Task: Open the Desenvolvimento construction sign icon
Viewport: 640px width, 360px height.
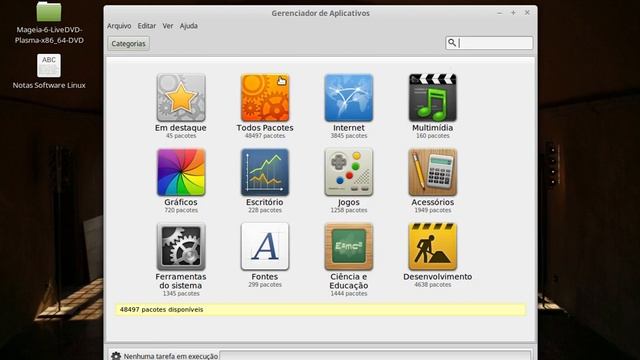Action: coord(433,247)
